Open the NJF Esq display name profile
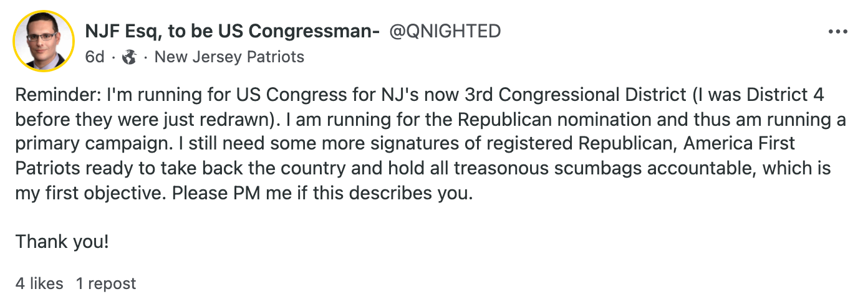Screen dimensions: 868x299 click(x=232, y=31)
